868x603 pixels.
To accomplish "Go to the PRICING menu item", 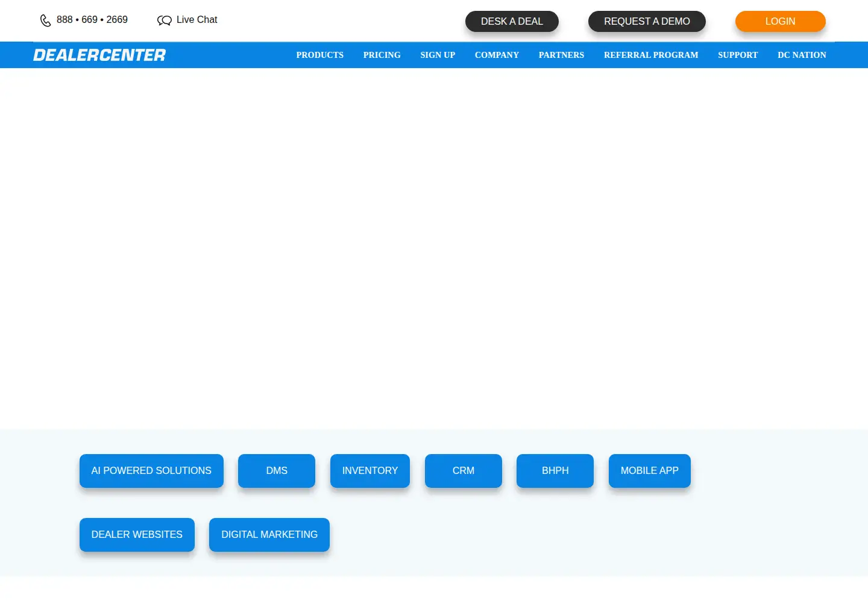I will [382, 55].
